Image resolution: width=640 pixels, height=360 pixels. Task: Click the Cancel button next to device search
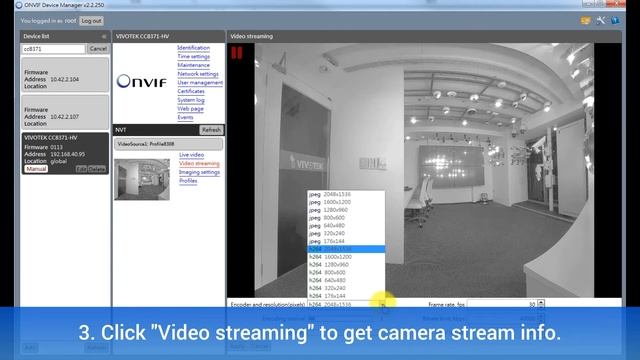[x=98, y=49]
